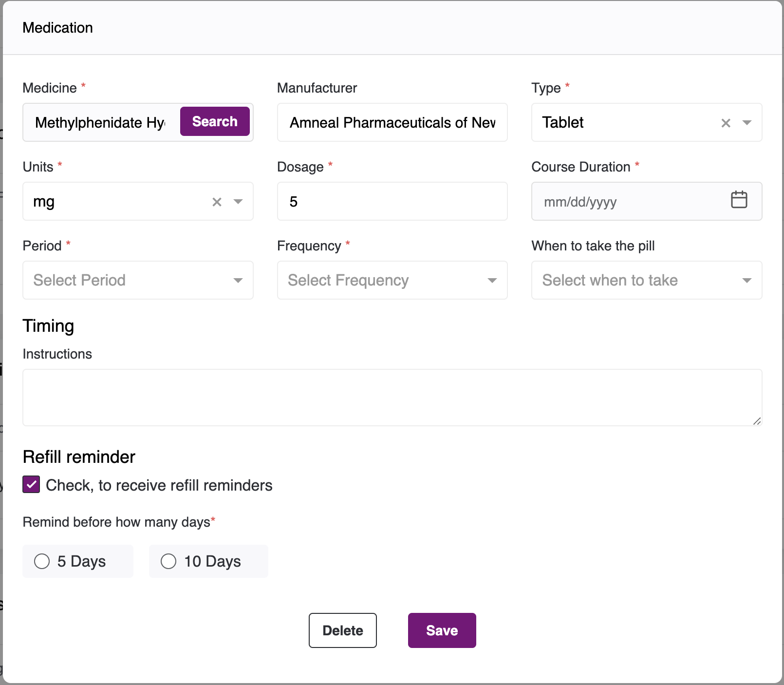Viewport: 784px width, 685px height.
Task: Open the Units dropdown arrow
Action: tap(238, 202)
